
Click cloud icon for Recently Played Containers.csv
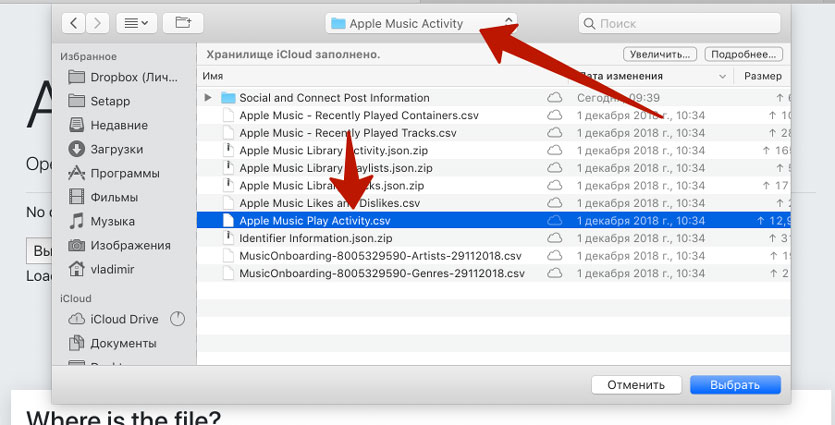click(554, 115)
